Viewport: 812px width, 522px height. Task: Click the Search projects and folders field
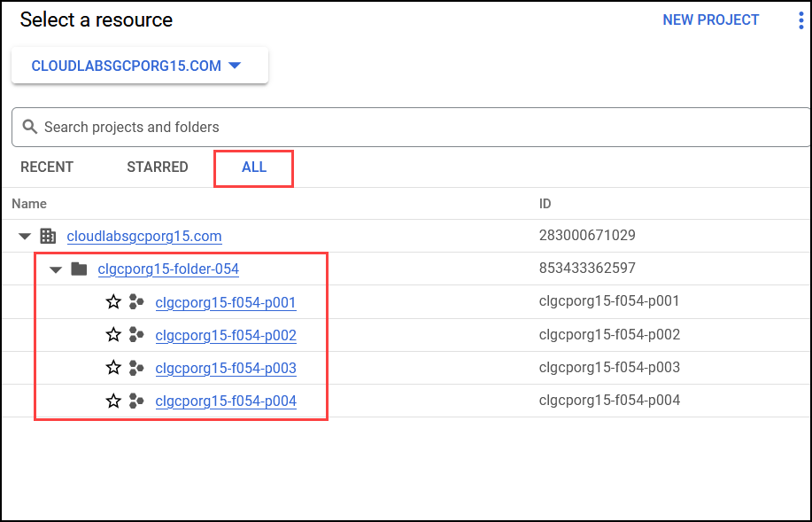[x=412, y=127]
